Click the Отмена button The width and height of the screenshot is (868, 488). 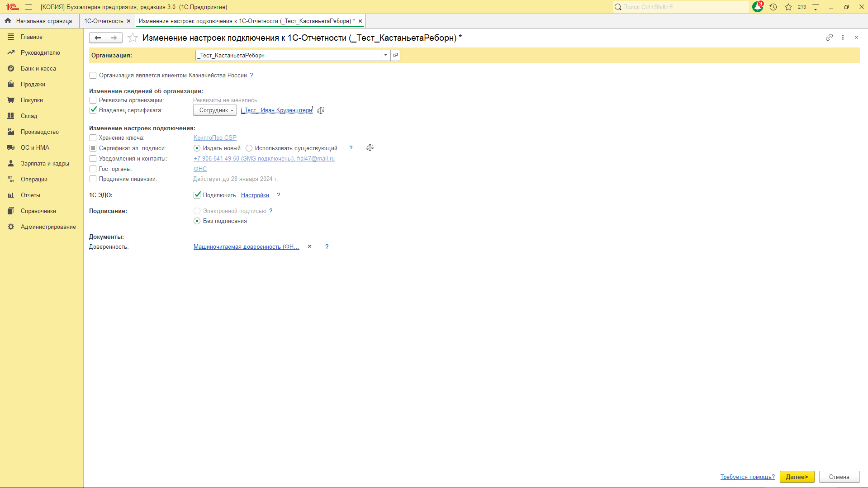point(839,477)
